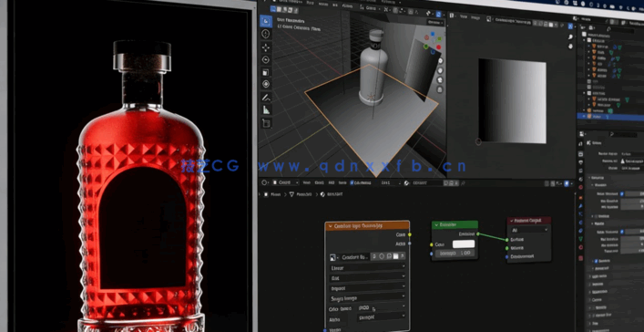Viewport: 644px width, 332px height.
Task: Toggle camera view gizmo button in viewport
Action: [x=440, y=80]
